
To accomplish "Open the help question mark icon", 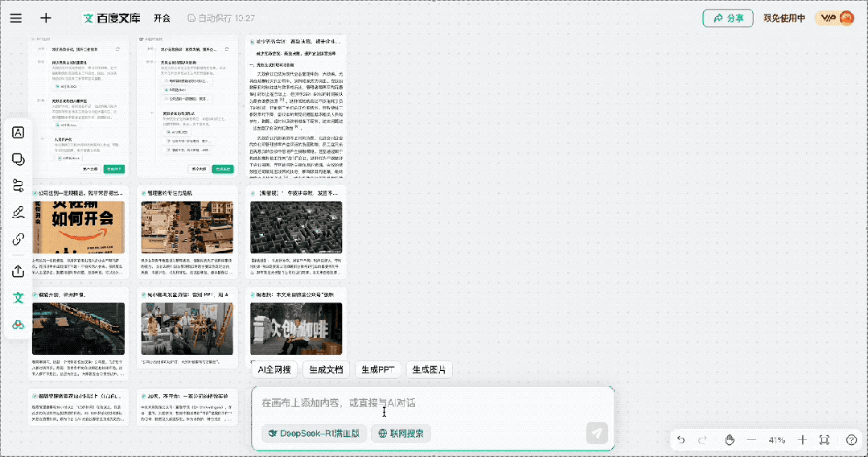I will 851,440.
